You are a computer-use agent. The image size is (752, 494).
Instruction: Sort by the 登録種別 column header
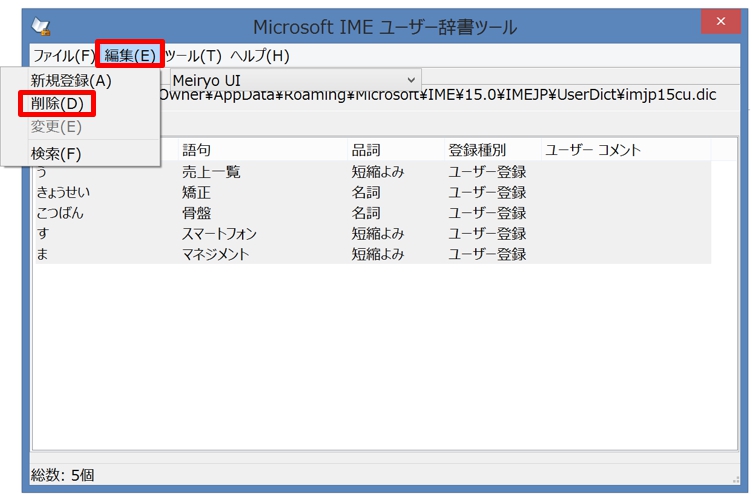click(493, 150)
